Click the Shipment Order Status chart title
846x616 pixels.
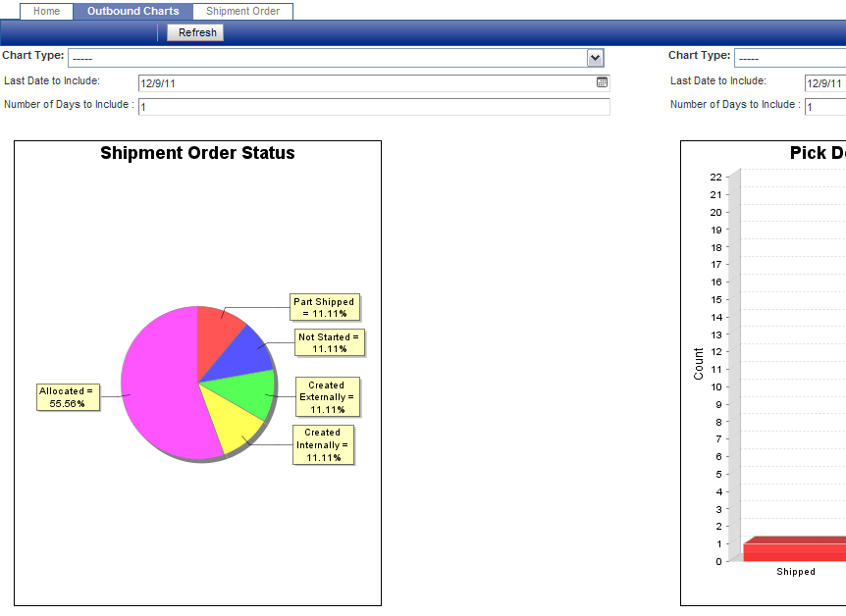[197, 153]
